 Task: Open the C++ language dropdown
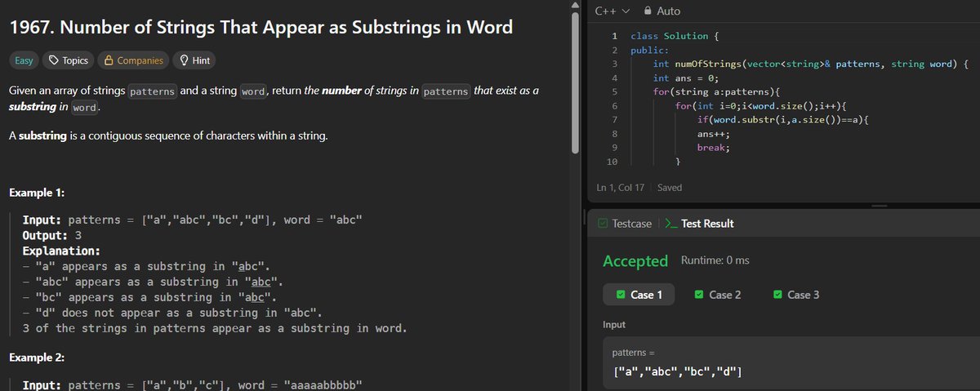click(x=612, y=11)
